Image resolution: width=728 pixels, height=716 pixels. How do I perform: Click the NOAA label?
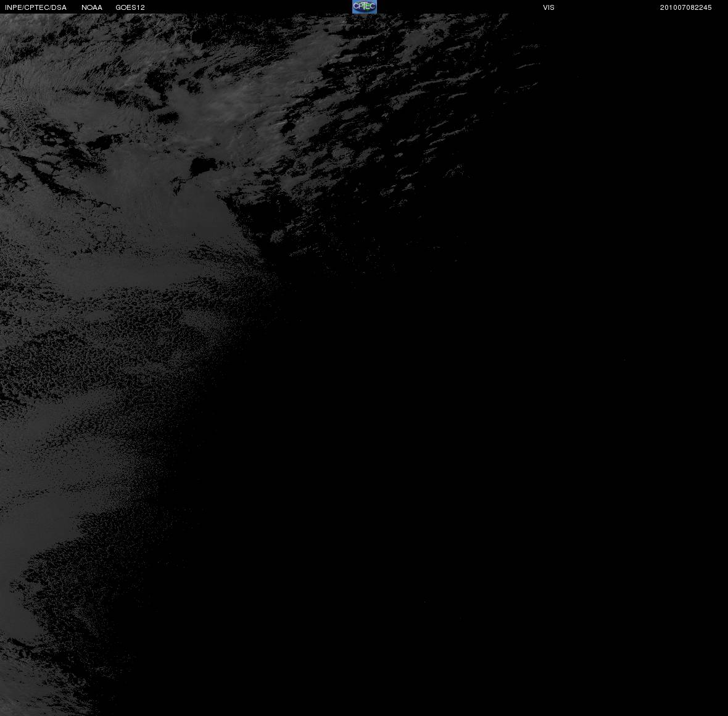(x=92, y=7)
